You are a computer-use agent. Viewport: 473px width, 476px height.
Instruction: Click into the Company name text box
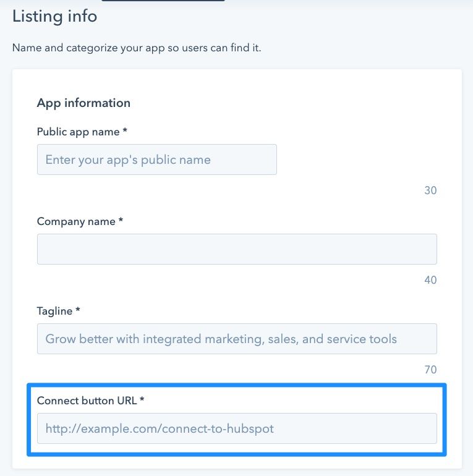pos(237,249)
